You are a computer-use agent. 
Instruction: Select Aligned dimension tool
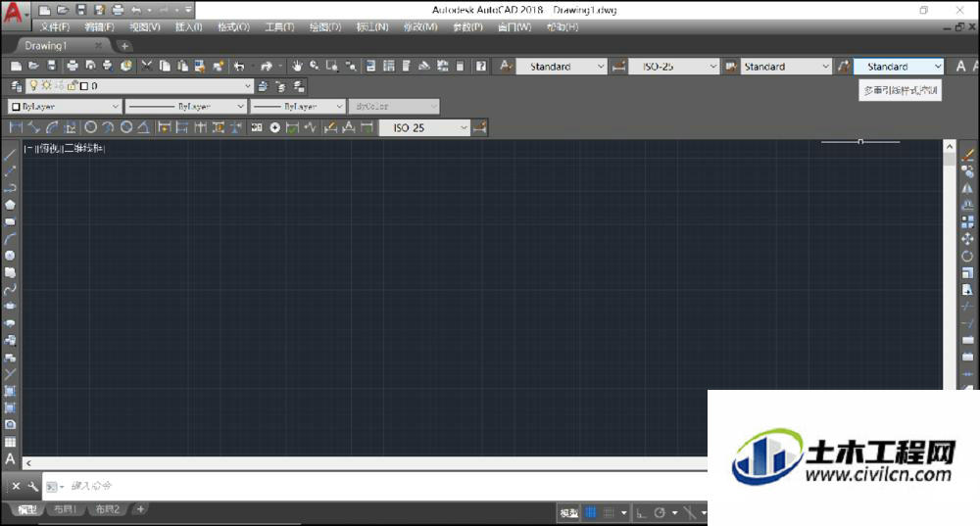tap(33, 127)
